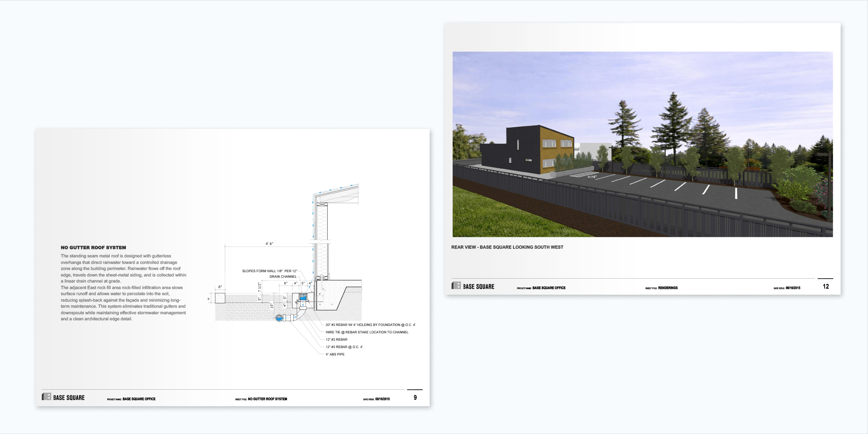Click the paragraph line starting "The standing seam metal roof"
This screenshot has width=868, height=434.
(x=116, y=256)
